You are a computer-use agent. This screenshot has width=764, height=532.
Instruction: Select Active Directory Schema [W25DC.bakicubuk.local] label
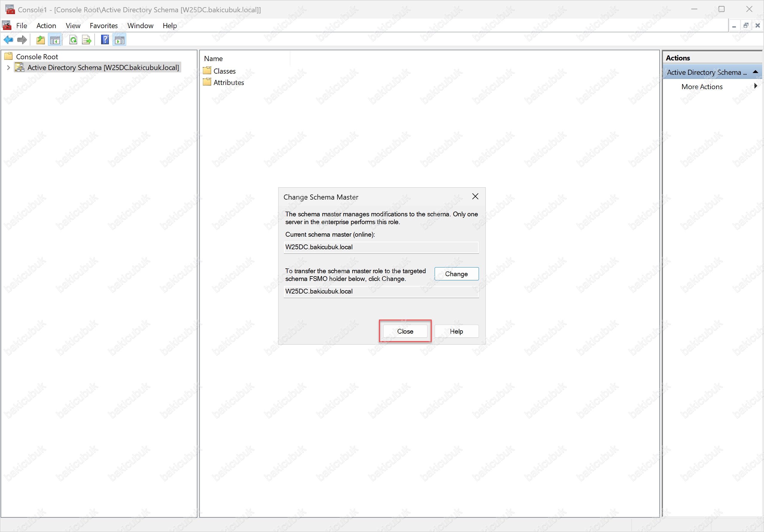tap(103, 68)
